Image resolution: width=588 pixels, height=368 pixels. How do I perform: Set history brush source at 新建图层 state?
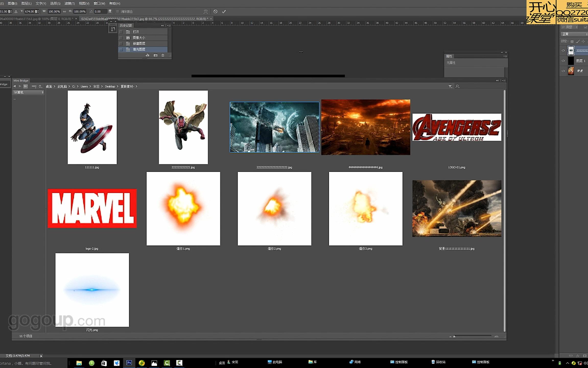click(121, 44)
